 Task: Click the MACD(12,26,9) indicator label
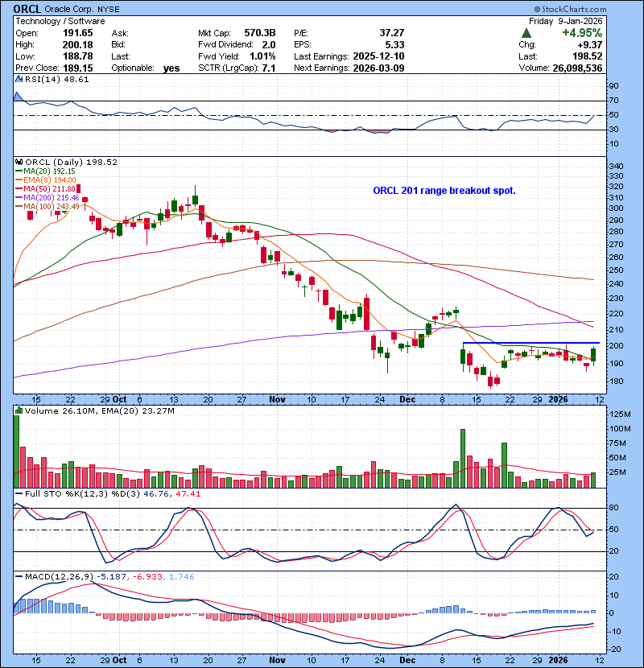point(59,576)
